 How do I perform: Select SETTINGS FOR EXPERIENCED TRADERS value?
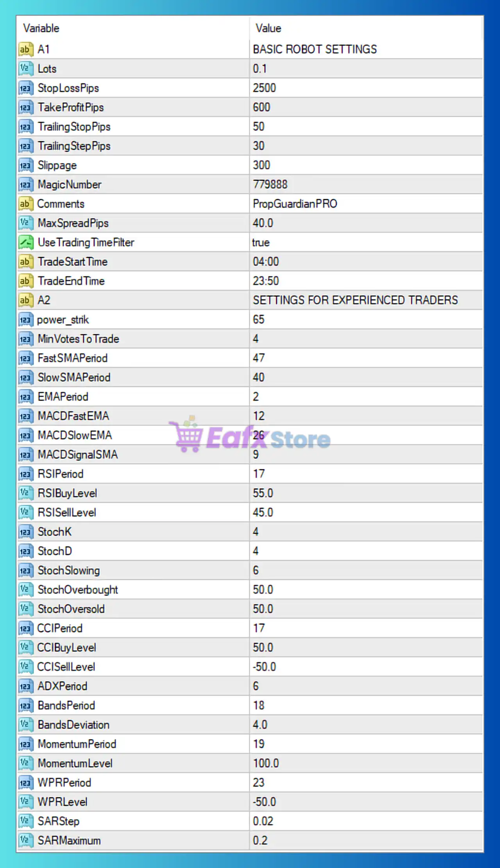(x=355, y=300)
